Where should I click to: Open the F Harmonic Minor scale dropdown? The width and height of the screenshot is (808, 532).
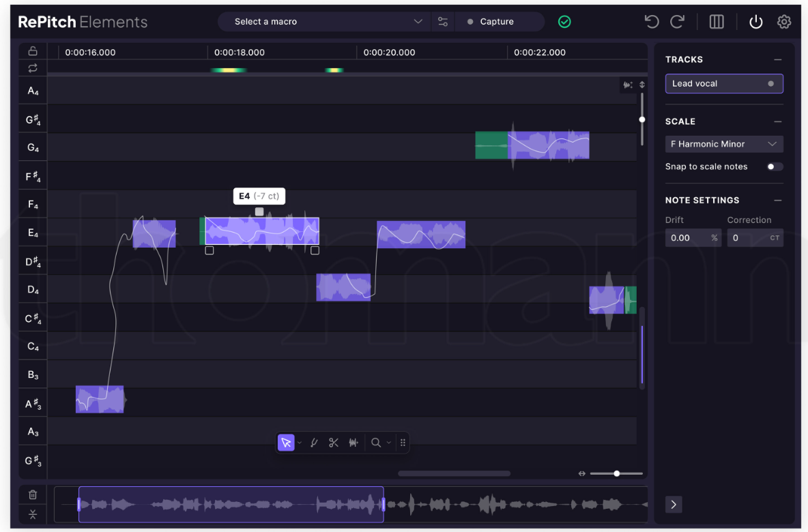pos(724,144)
